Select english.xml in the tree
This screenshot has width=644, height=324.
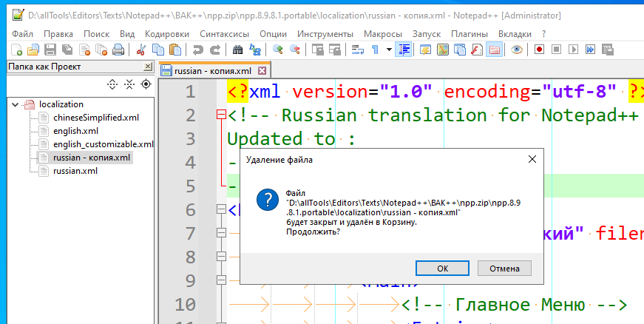pyautogui.click(x=75, y=131)
